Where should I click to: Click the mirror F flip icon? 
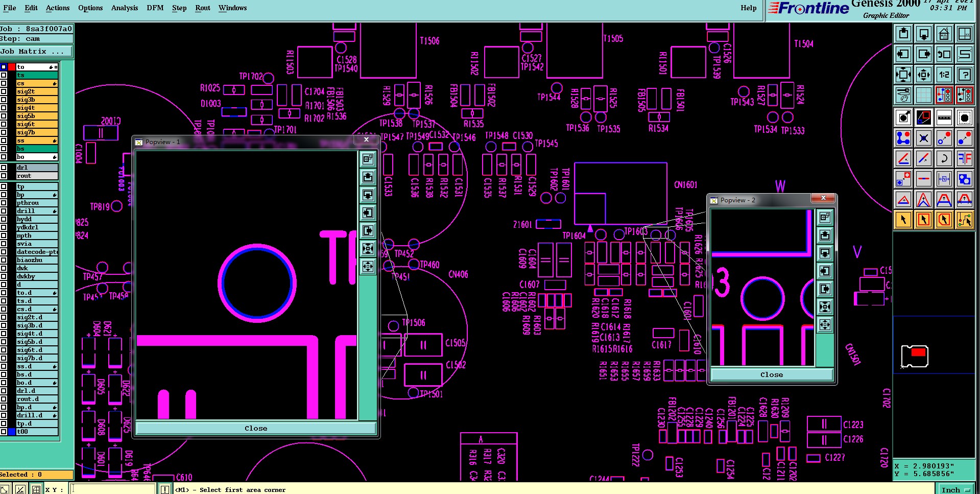click(964, 158)
